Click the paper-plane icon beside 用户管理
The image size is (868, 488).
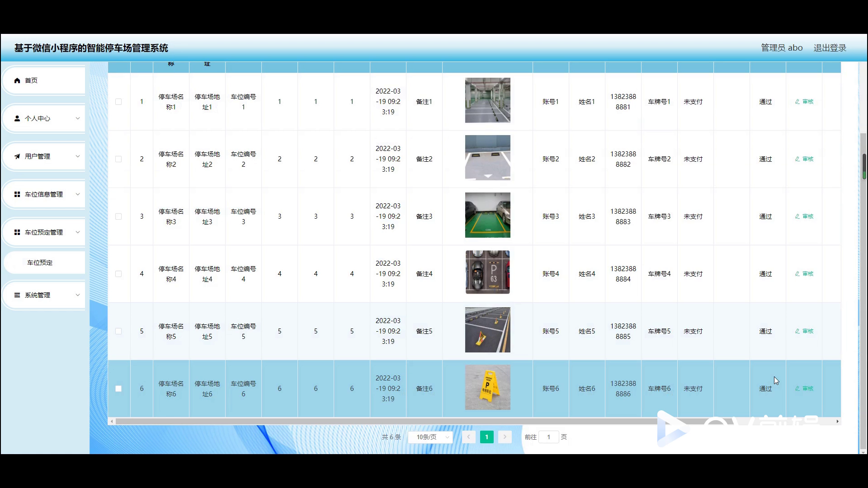coord(17,156)
